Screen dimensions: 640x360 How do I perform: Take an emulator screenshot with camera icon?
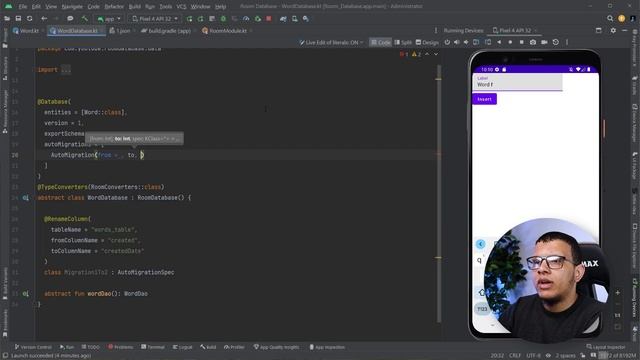click(x=533, y=42)
